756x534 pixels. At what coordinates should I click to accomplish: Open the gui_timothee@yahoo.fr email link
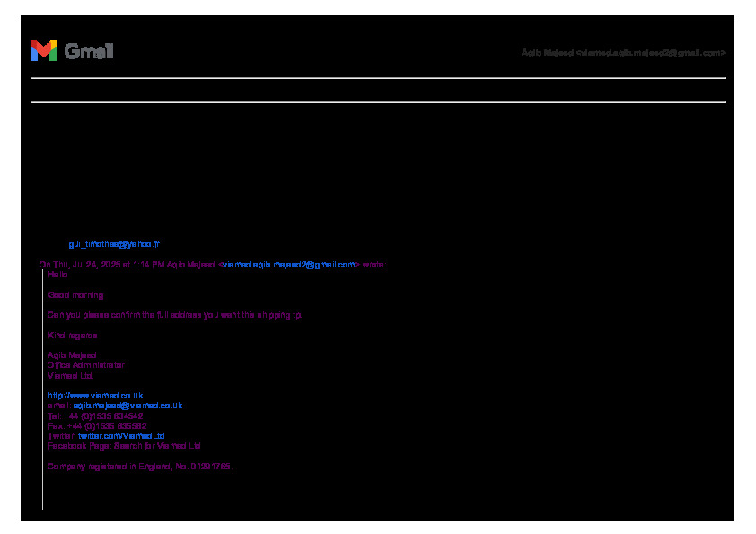(114, 243)
